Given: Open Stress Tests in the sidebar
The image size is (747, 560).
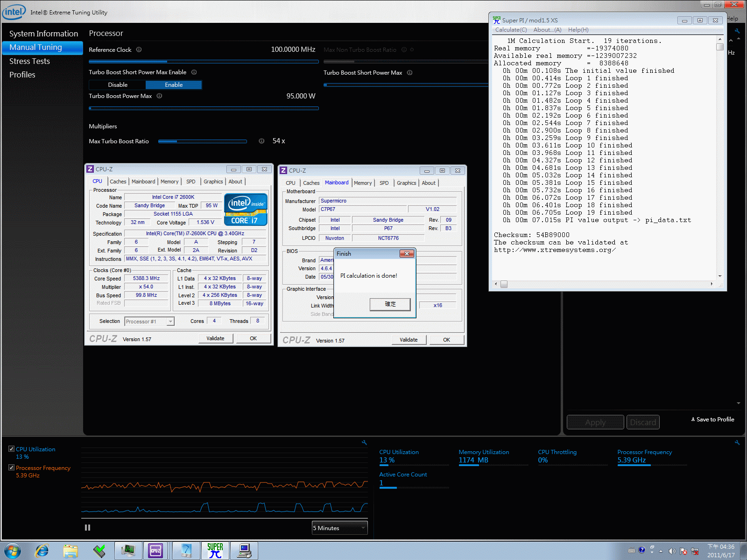Looking at the screenshot, I should click(29, 61).
